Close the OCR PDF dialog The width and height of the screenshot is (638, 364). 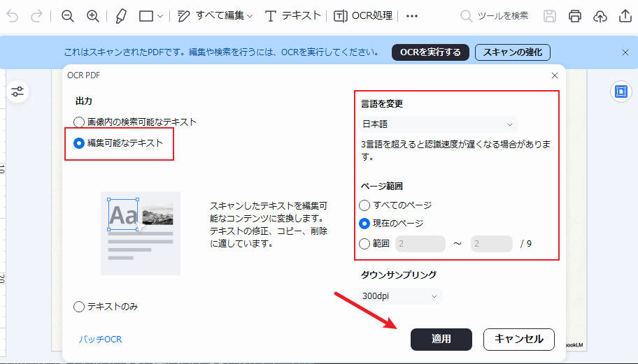pos(555,75)
